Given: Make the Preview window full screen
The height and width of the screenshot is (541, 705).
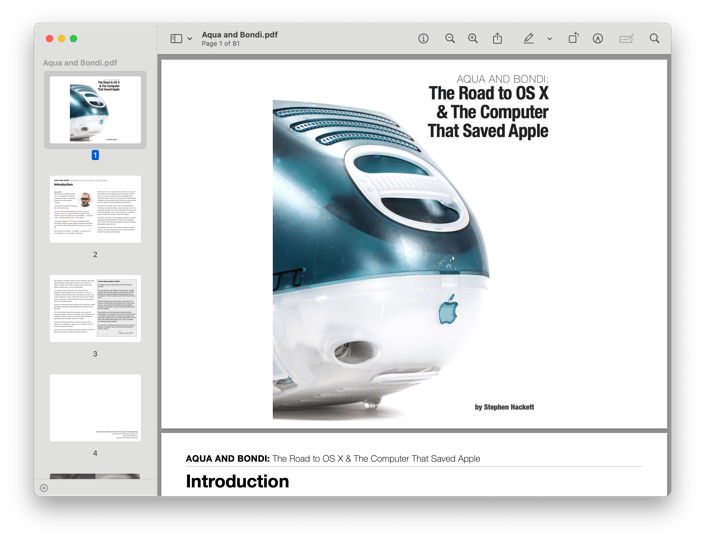Looking at the screenshot, I should pos(73,39).
